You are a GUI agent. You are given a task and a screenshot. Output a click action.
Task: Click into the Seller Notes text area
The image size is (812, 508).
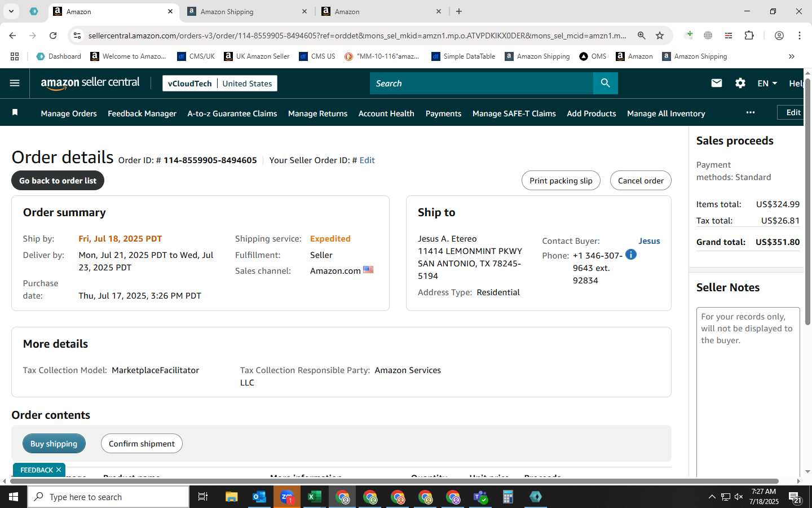pyautogui.click(x=748, y=392)
